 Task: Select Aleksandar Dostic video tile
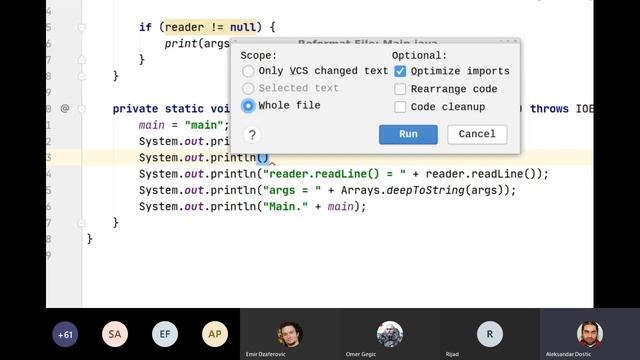[590, 334]
